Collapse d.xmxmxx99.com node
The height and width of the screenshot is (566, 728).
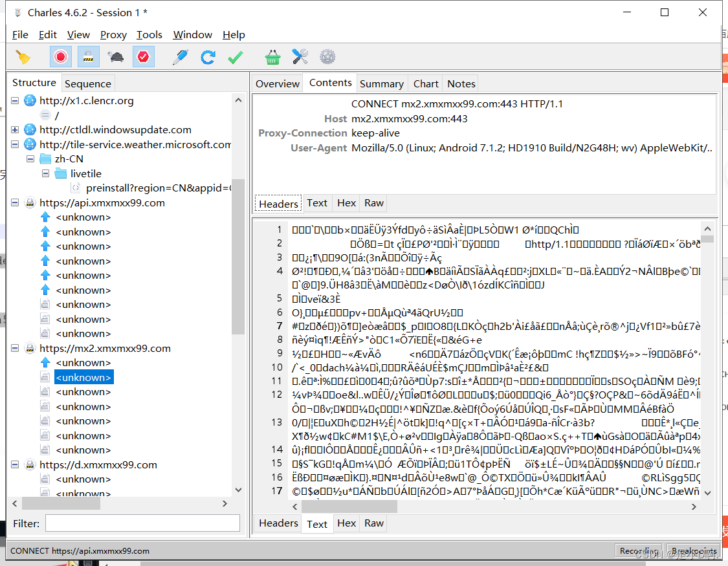15,464
